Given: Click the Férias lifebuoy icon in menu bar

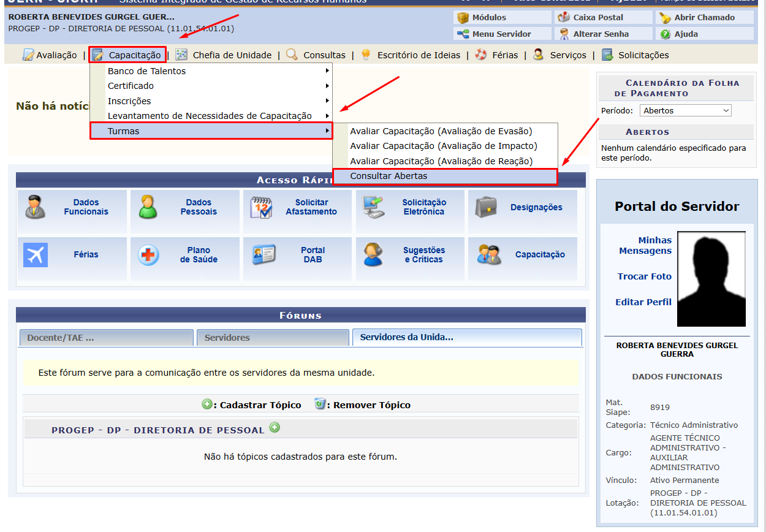Looking at the screenshot, I should click(x=481, y=55).
